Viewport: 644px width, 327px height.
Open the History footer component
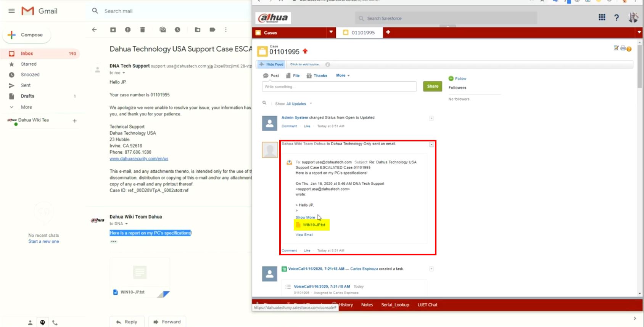click(346, 305)
